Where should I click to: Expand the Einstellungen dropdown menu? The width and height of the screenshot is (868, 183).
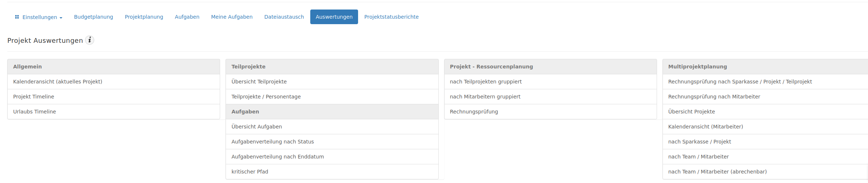point(38,17)
